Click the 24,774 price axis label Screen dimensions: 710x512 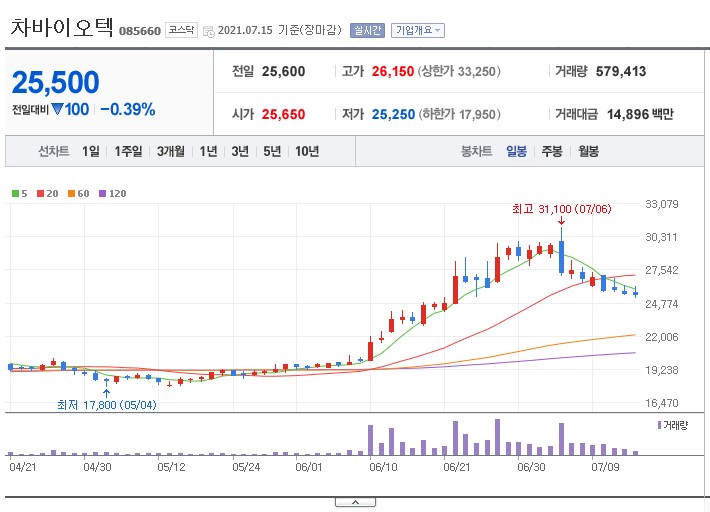pyautogui.click(x=662, y=304)
